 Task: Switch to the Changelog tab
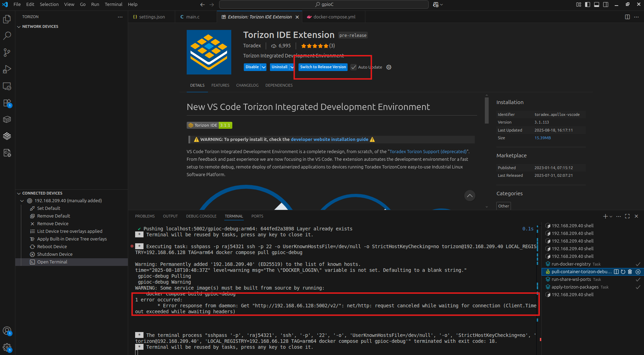[247, 85]
